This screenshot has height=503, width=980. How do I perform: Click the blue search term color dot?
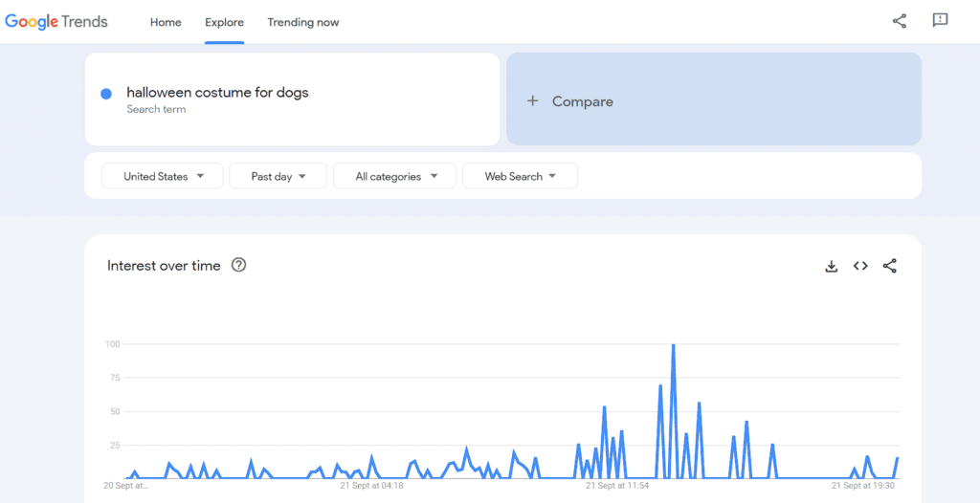tap(106, 94)
